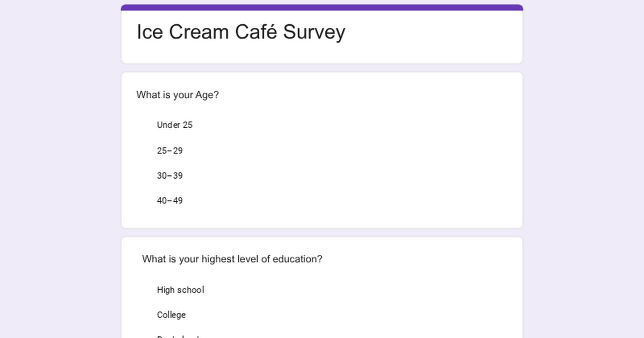Click the word "Survey" in the form title
The height and width of the screenshot is (338, 644).
[x=314, y=32]
